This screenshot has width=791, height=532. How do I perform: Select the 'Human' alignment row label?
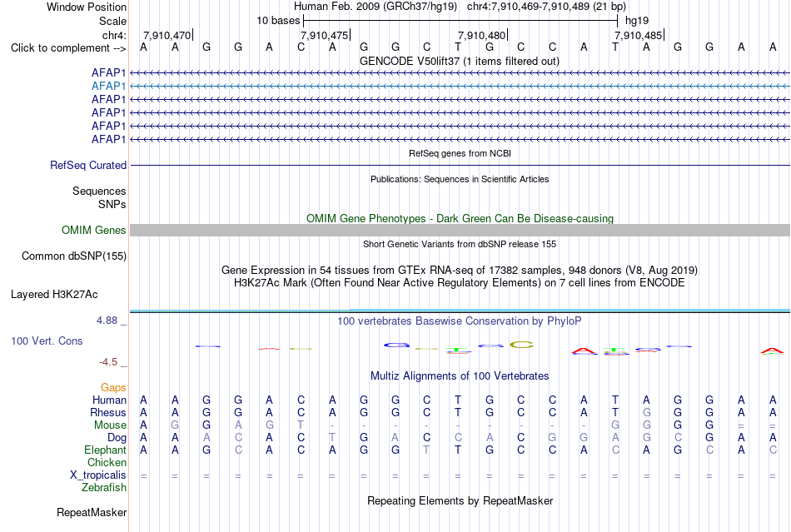(109, 400)
